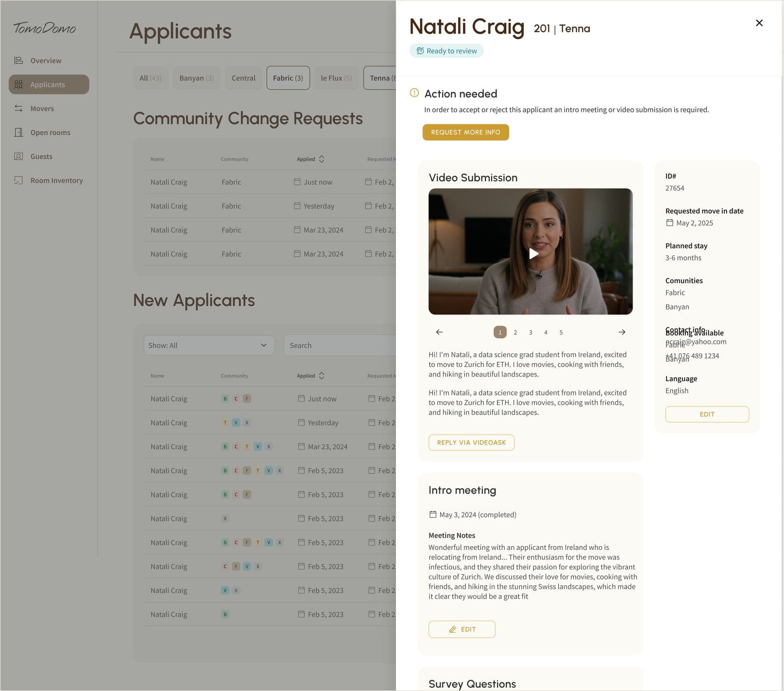Go to previous video with left arrow
Screen dimensions: 784x691
(440, 332)
